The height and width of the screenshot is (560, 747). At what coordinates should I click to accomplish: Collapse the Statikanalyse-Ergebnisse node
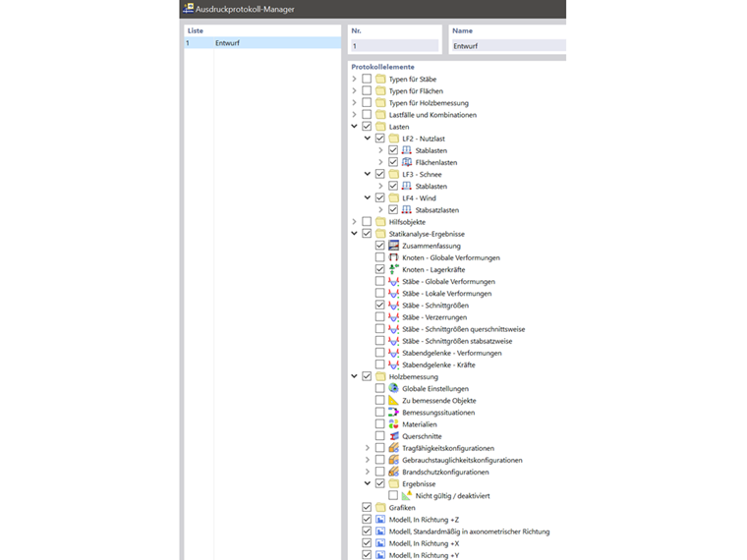[354, 234]
